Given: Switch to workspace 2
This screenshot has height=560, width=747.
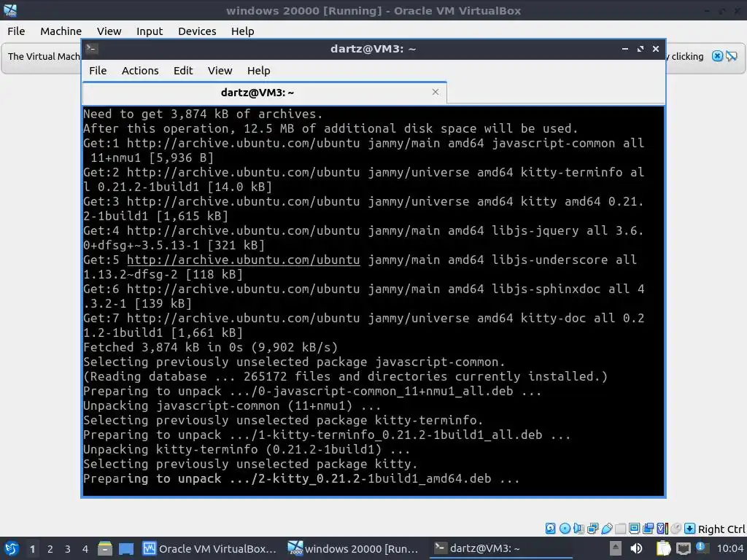Looking at the screenshot, I should click(x=50, y=549).
